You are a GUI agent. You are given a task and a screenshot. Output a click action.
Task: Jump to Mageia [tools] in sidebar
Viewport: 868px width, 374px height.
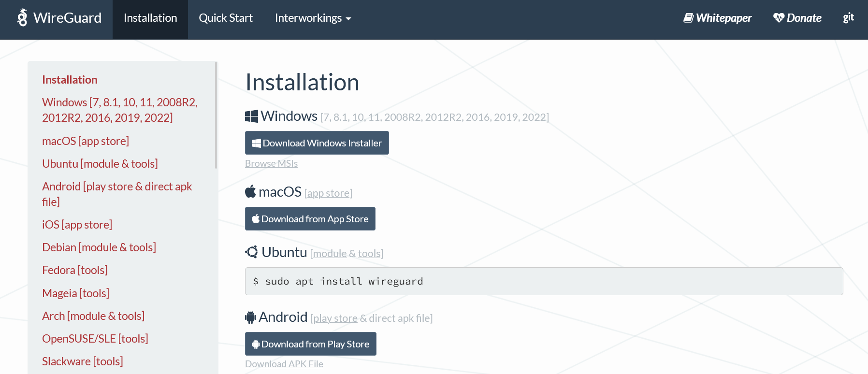click(x=76, y=293)
